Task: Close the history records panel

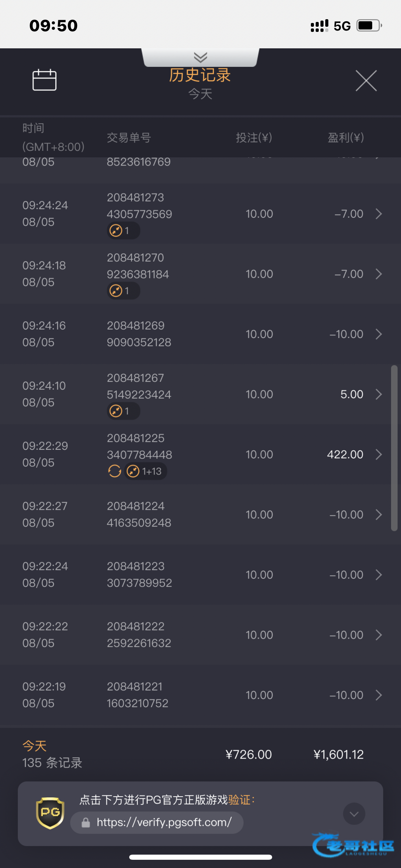Action: [366, 81]
